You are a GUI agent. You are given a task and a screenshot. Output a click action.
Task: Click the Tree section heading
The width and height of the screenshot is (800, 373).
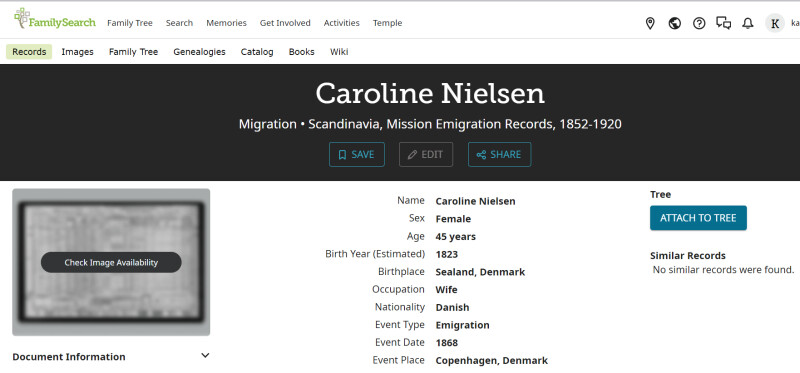click(660, 194)
